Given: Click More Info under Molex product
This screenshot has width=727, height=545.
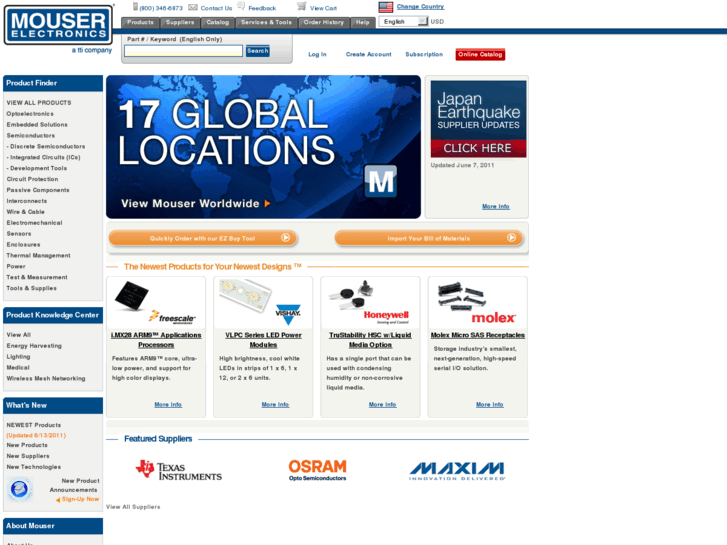Looking at the screenshot, I should pyautogui.click(x=490, y=404).
